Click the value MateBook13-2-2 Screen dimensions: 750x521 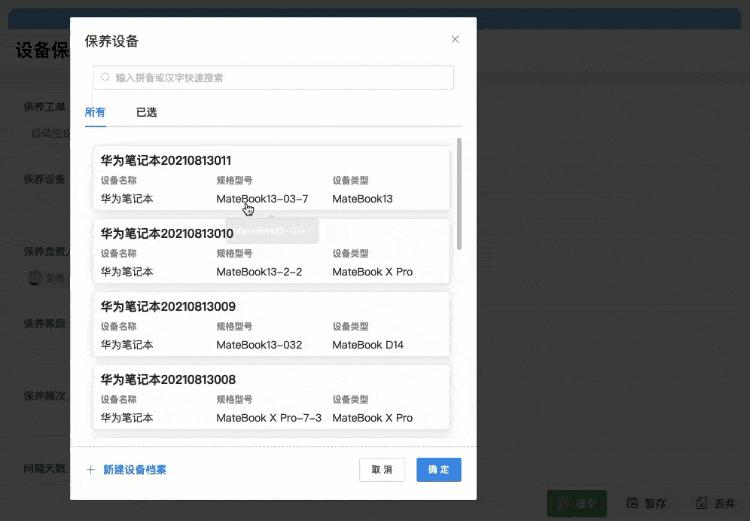click(259, 272)
